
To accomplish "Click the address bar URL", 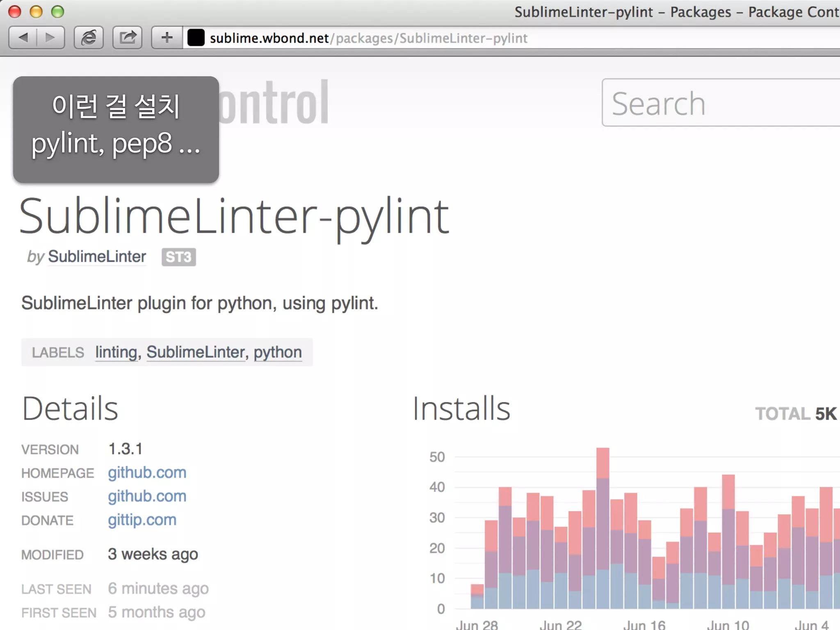I will tap(368, 38).
